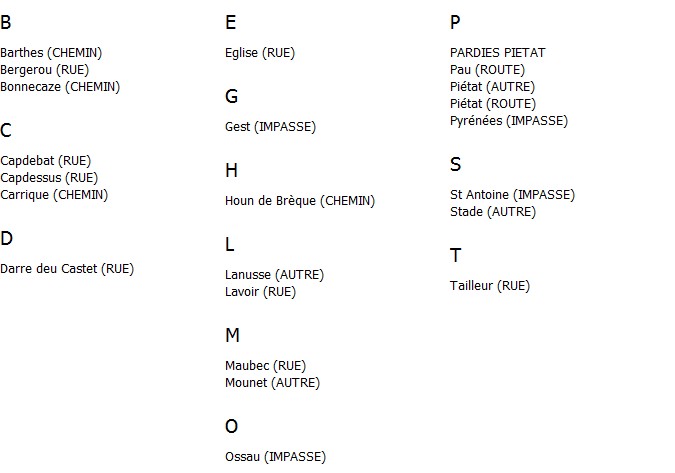Select Tailleur (RUE) entry
675x473 pixels.
coord(490,286)
